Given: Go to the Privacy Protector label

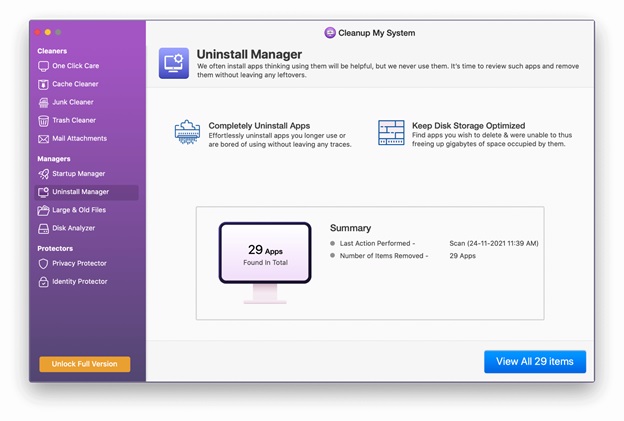Looking at the screenshot, I should coord(79,264).
